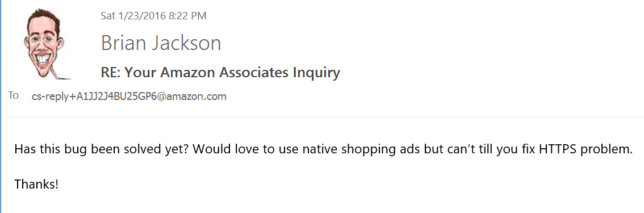Click the "RE:" prefix of the subject
The width and height of the screenshot is (644, 213).
[x=111, y=73]
